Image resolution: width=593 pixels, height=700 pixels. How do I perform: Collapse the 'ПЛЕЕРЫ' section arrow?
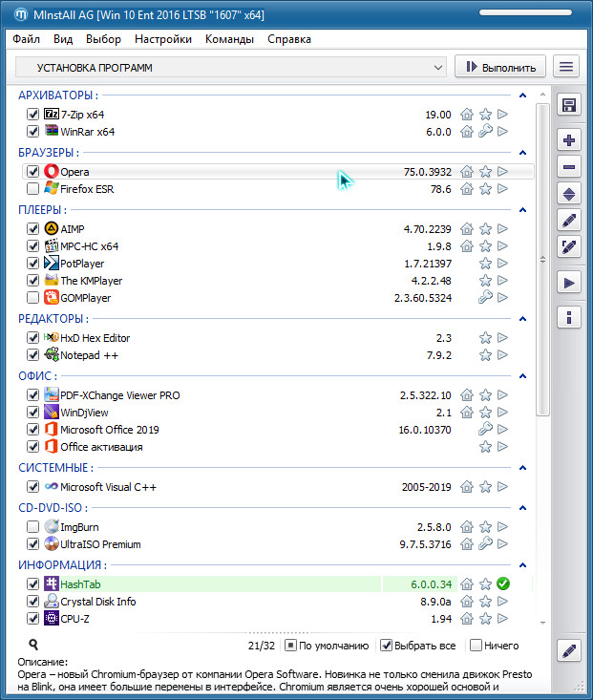click(522, 210)
